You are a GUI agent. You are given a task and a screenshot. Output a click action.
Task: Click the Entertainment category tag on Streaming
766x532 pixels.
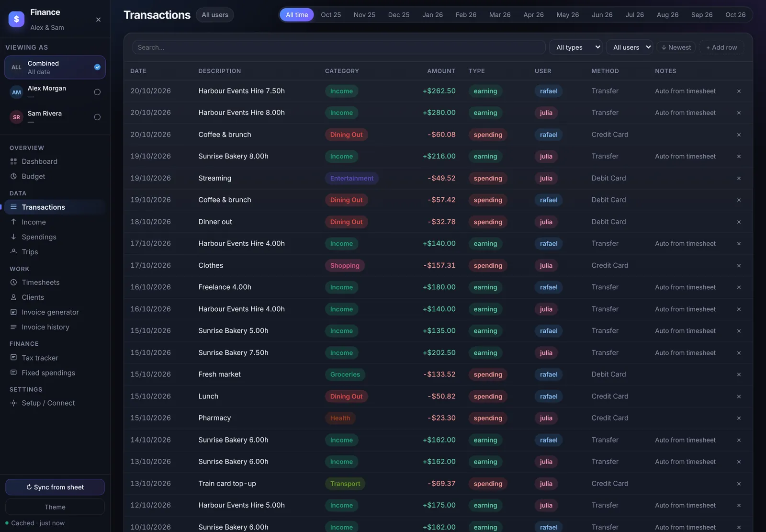pyautogui.click(x=352, y=178)
